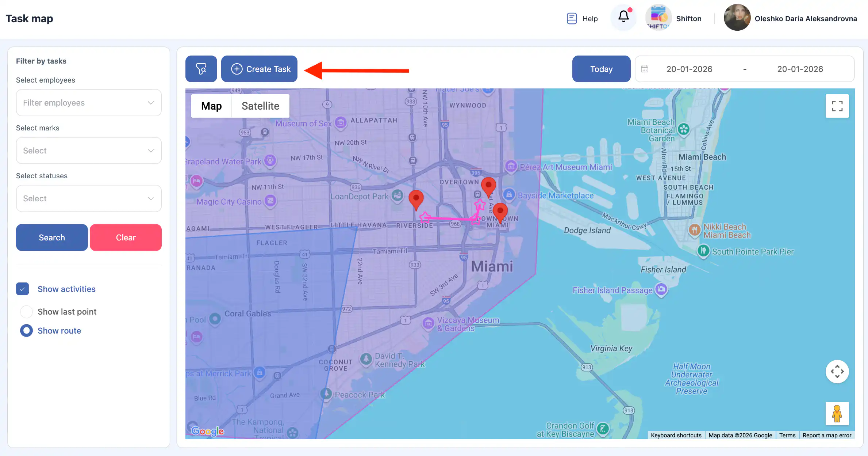Open the notifications bell
The height and width of the screenshot is (456, 868).
(623, 17)
